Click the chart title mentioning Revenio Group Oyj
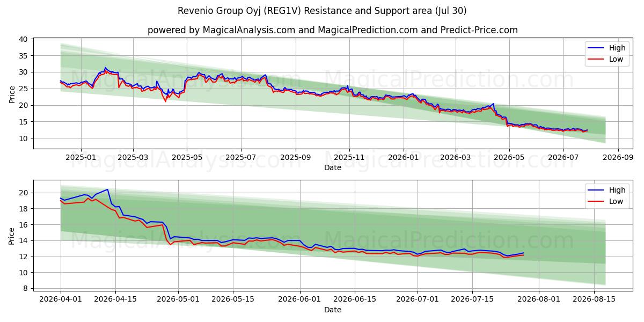 pyautogui.click(x=322, y=11)
